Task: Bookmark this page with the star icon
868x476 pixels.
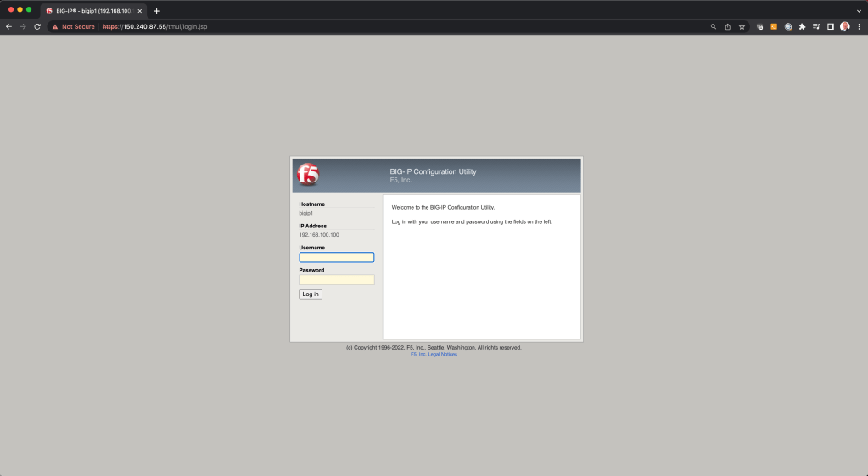Action: [742, 26]
